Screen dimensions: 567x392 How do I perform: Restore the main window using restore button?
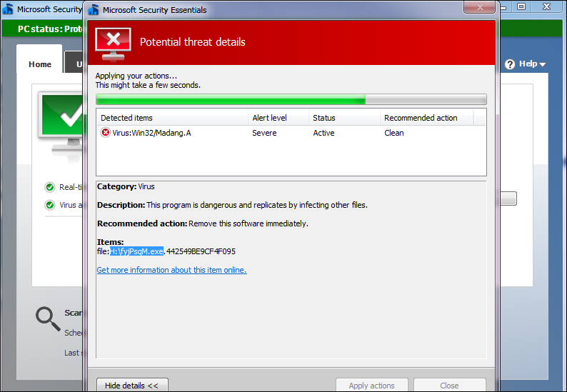521,6
